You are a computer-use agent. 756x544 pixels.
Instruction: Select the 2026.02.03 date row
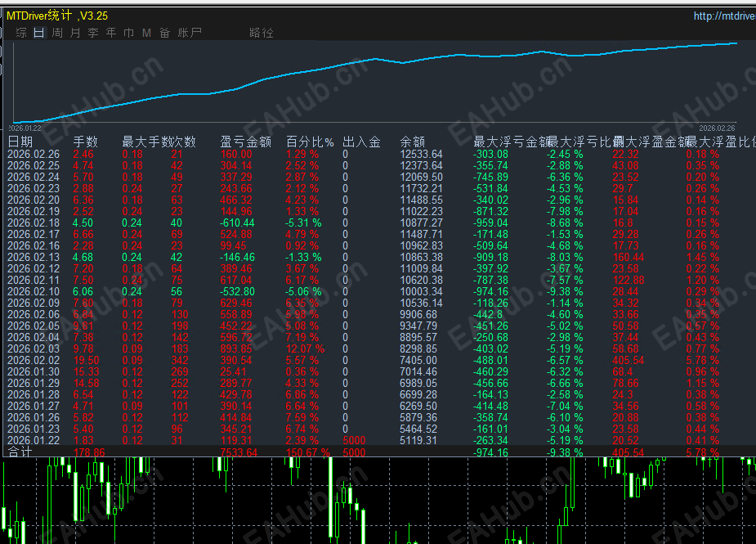[x=34, y=349]
